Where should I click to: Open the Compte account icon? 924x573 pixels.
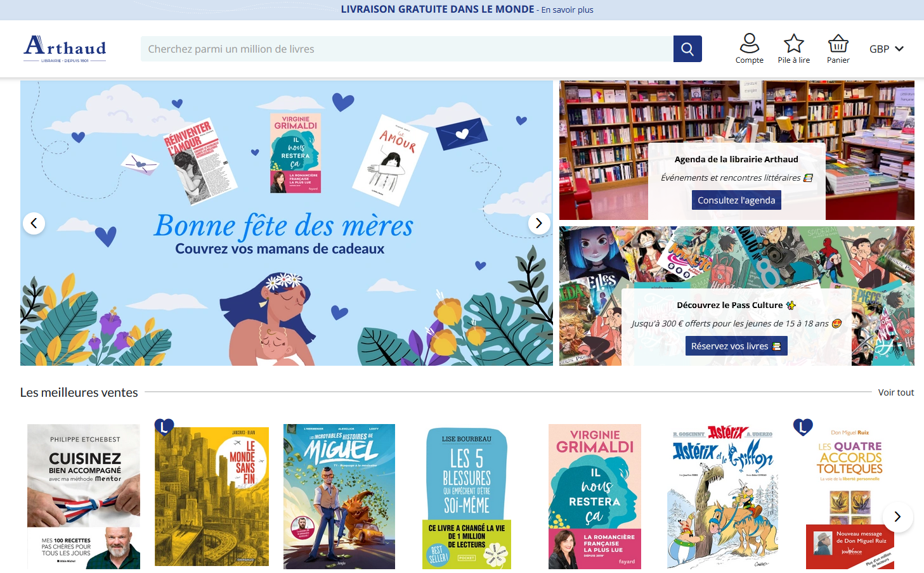750,49
